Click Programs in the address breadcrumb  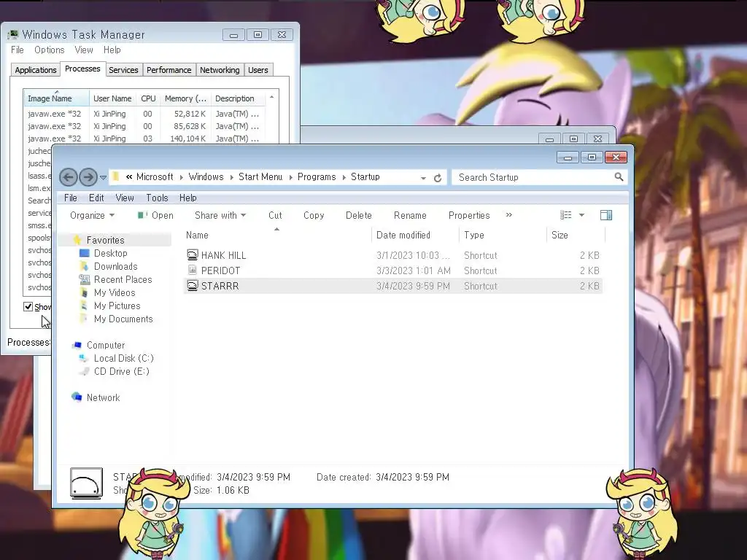coord(317,176)
